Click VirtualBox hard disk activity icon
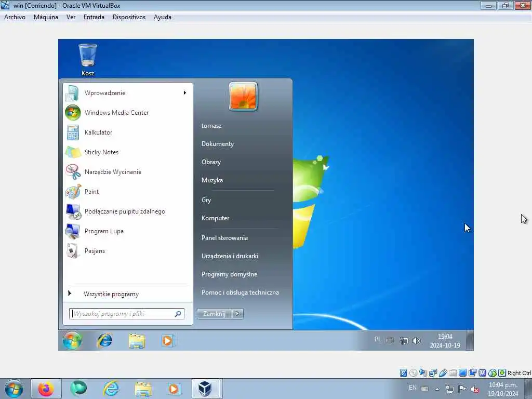This screenshot has height=399, width=532. coord(403,373)
